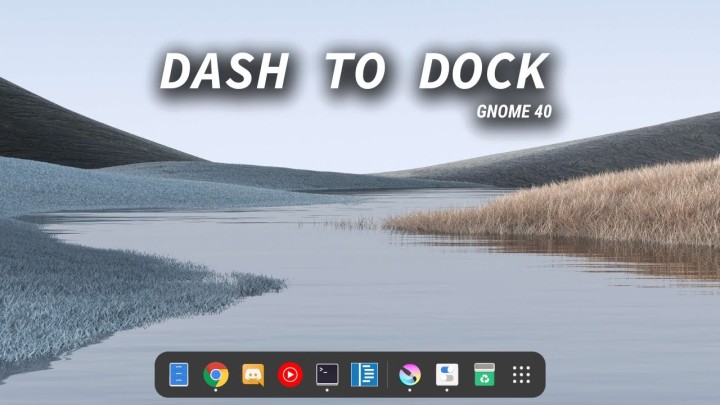Screen dimensions: 720x405
Task: Open the blue text editor icon
Action: [365, 374]
